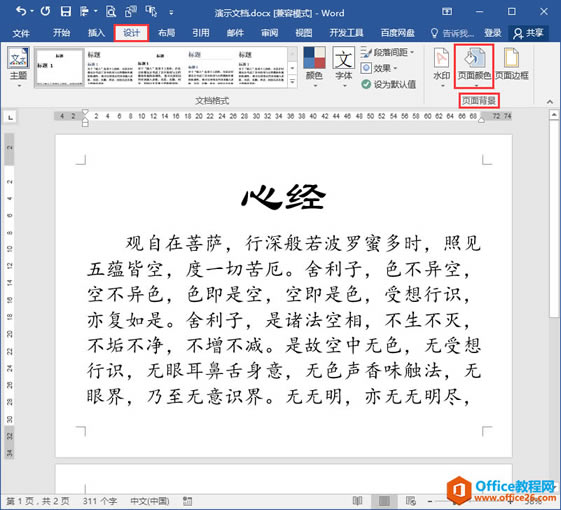
Task: Click the word count '311 个字'
Action: [100, 501]
